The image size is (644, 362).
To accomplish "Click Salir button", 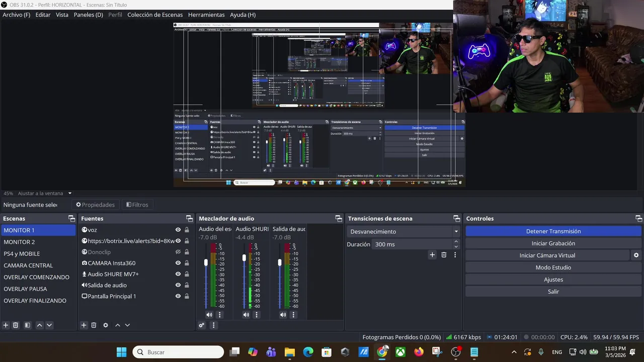I will [553, 292].
